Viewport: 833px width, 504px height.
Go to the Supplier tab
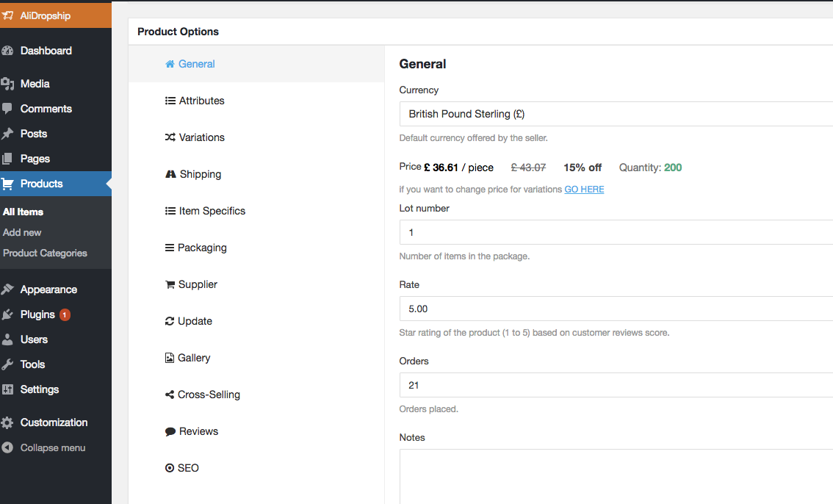pyautogui.click(x=256, y=284)
